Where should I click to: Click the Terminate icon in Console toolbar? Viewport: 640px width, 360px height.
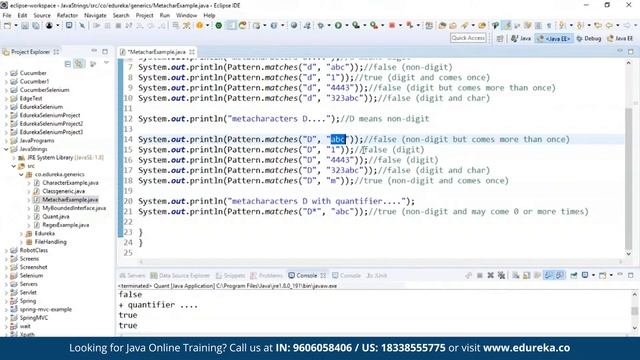point(480,276)
